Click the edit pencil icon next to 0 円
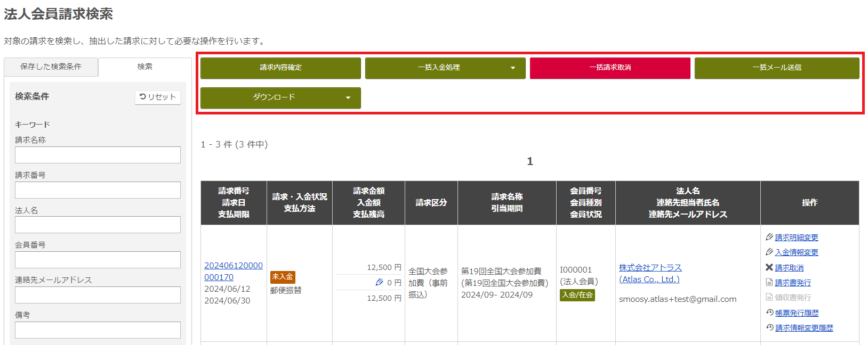This screenshot has height=345, width=868. [380, 282]
